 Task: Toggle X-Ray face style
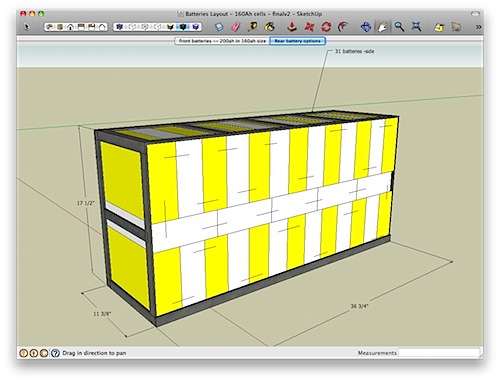119,27
